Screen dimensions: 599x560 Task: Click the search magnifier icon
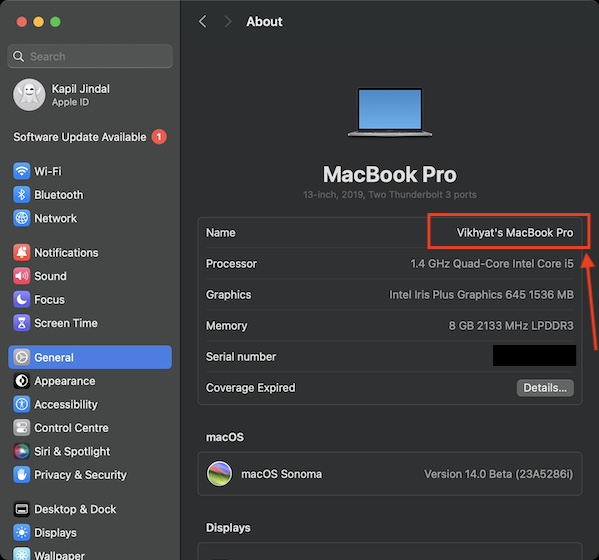[18, 57]
